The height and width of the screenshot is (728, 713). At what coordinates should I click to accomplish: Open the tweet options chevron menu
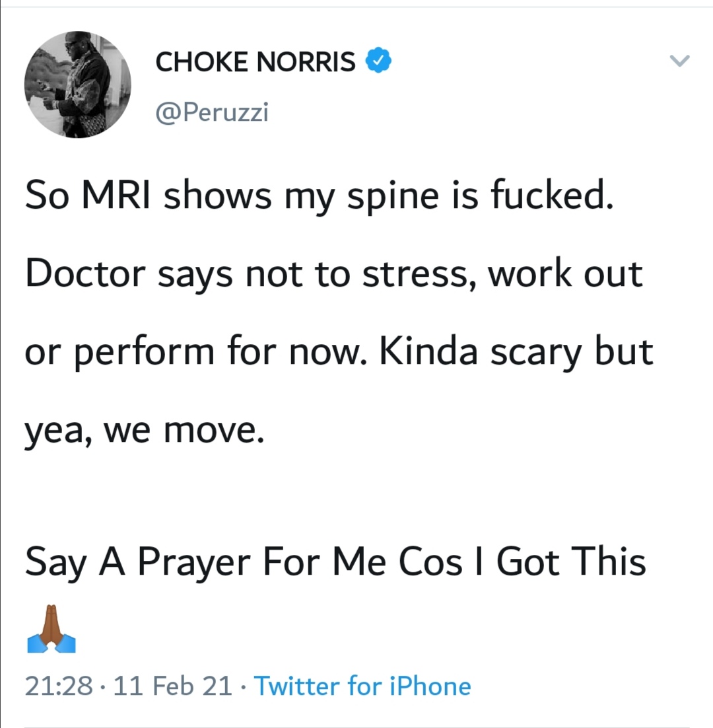pos(679,61)
